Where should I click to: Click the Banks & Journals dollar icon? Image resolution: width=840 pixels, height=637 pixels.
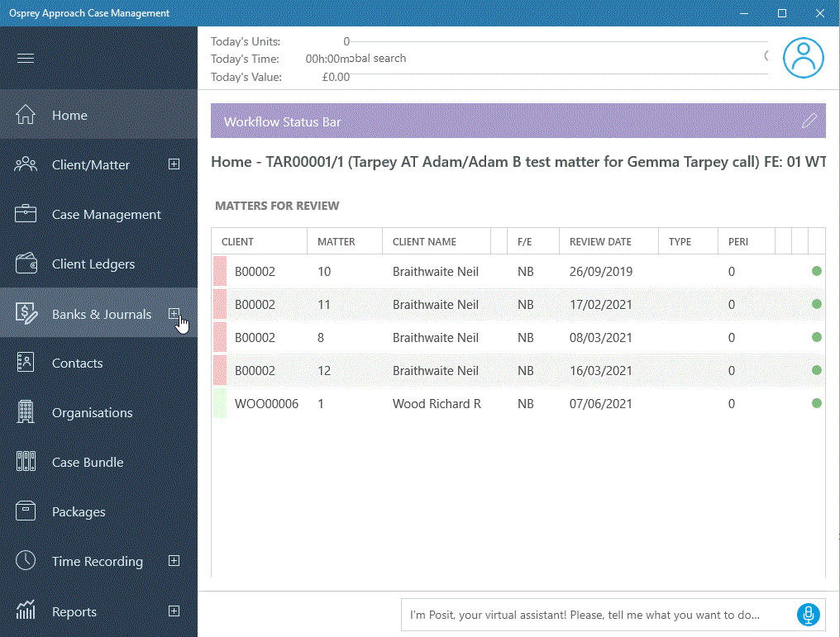pyautogui.click(x=26, y=313)
